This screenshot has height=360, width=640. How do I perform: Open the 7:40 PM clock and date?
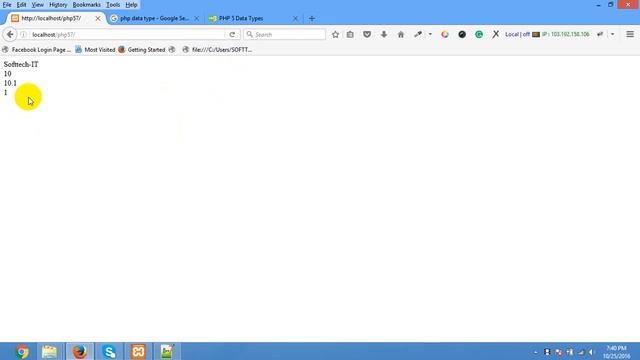[616, 352]
